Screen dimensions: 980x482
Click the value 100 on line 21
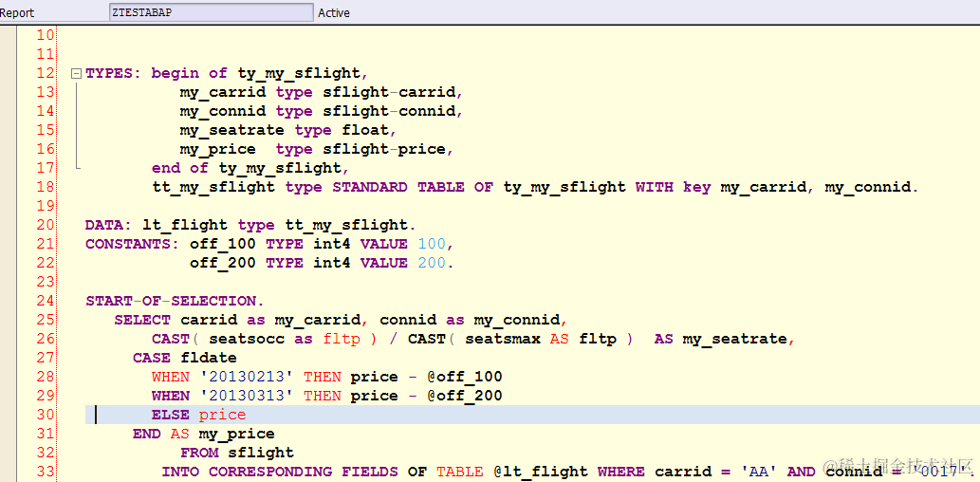(432, 244)
